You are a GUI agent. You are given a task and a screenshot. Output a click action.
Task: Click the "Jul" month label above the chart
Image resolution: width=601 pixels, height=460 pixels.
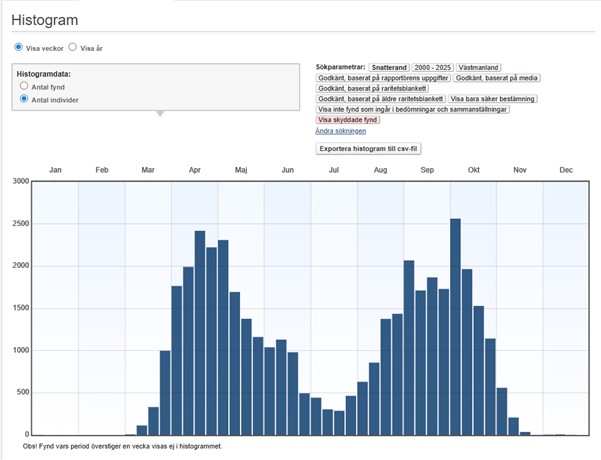[x=334, y=171]
